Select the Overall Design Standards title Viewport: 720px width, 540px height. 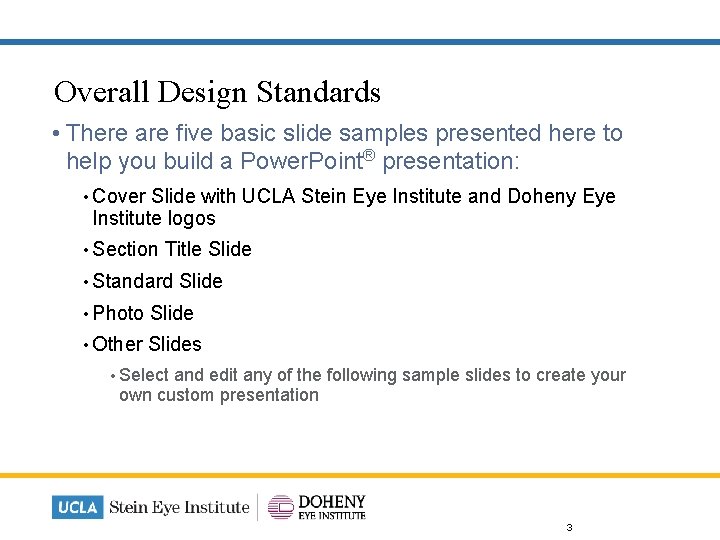(217, 92)
